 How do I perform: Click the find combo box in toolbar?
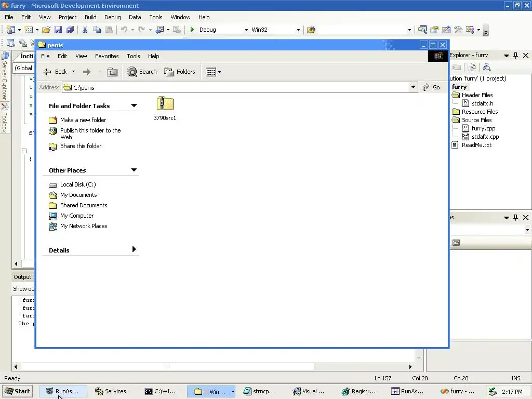[x=364, y=30]
